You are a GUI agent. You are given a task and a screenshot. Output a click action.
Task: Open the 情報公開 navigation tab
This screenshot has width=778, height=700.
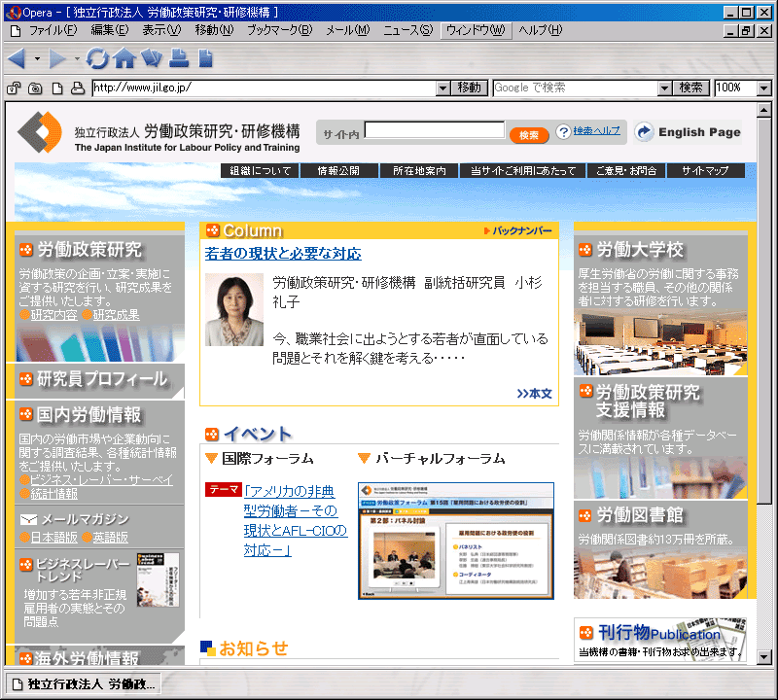point(338,171)
